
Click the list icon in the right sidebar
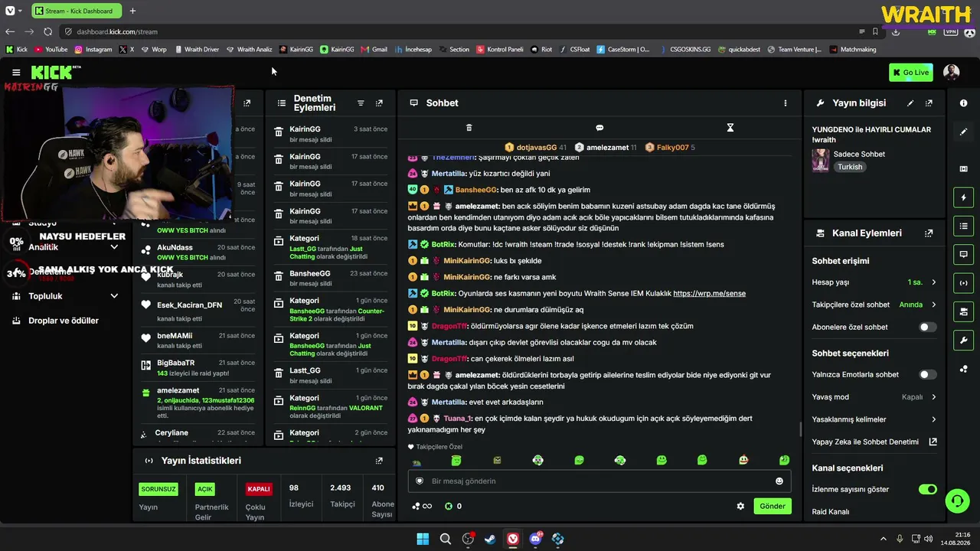pyautogui.click(x=963, y=226)
